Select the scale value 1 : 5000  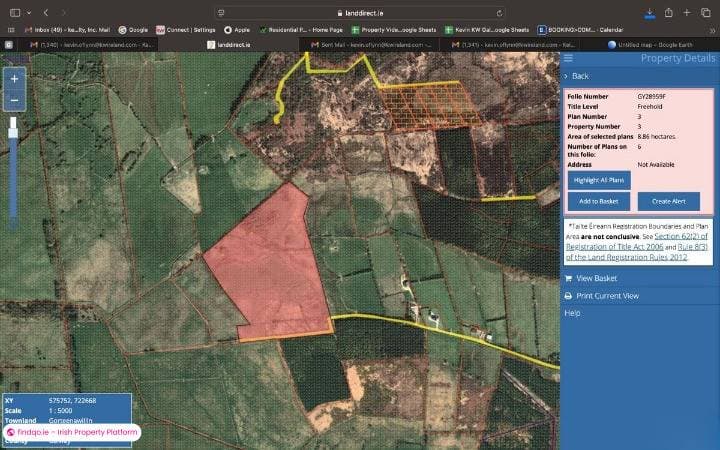[61, 411]
